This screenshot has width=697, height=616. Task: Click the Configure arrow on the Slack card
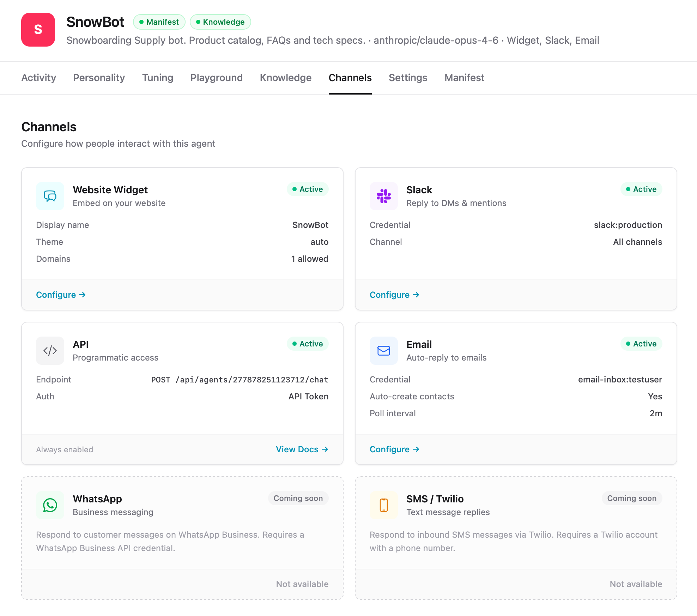(394, 295)
